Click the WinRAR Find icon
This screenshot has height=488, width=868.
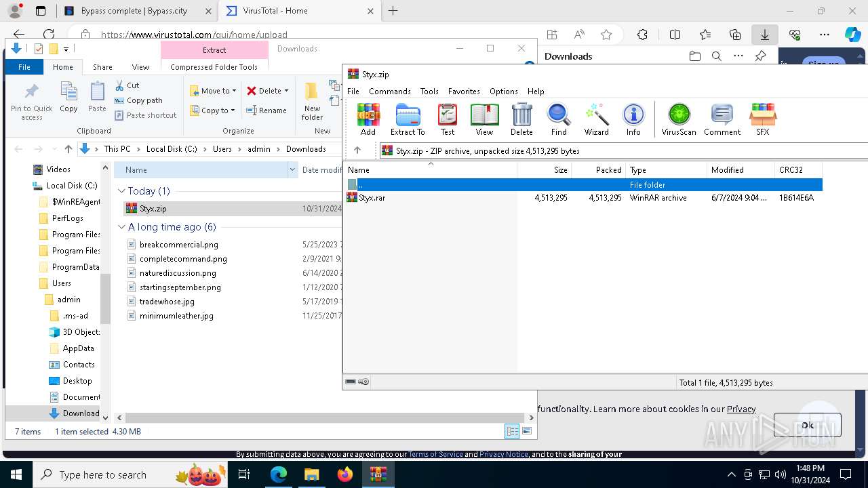click(559, 120)
